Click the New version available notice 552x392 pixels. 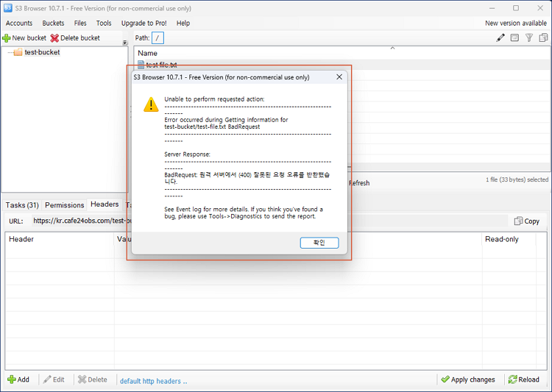(x=516, y=24)
